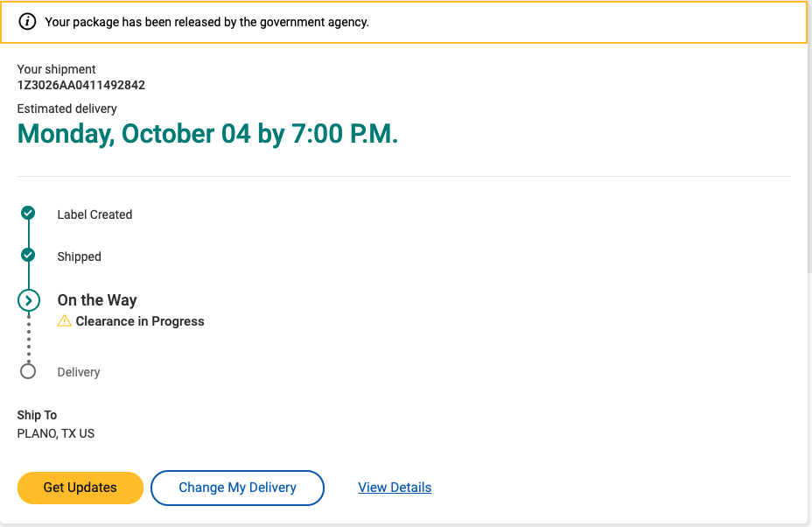812x527 pixels.
Task: Click the Clearance in Progress status text
Action: [x=140, y=321]
